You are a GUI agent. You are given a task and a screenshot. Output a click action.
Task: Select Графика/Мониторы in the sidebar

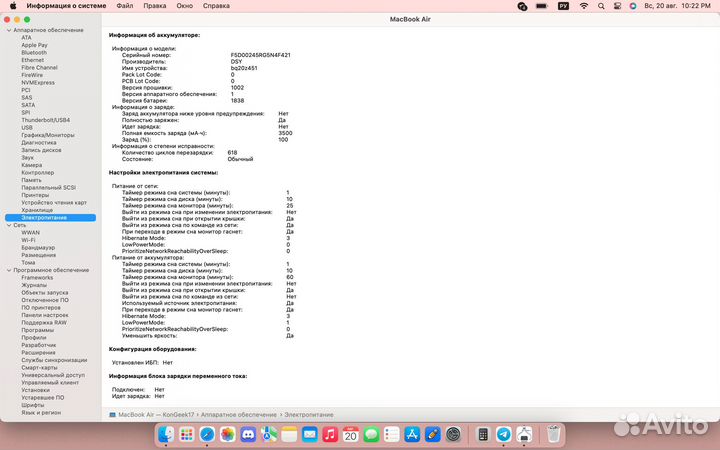pyautogui.click(x=48, y=135)
